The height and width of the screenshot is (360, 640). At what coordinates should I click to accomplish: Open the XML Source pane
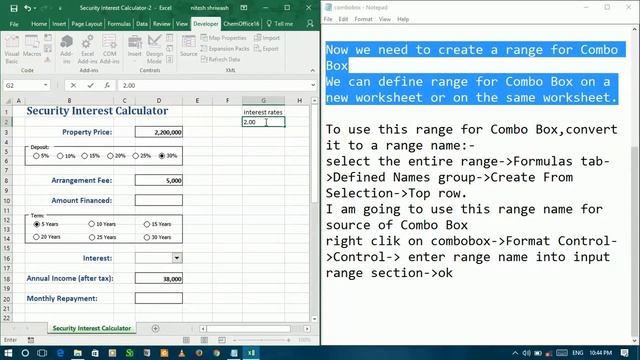pyautogui.click(x=189, y=46)
